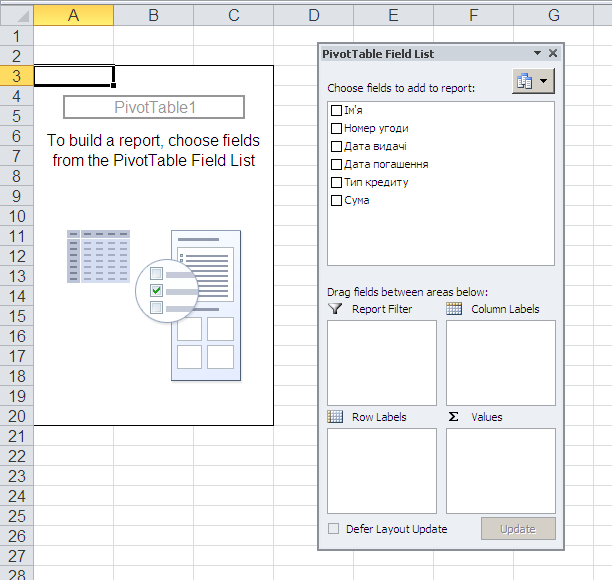This screenshot has width=612, height=580.
Task: Click the PivotTable1 placeholder label
Action: [x=154, y=107]
